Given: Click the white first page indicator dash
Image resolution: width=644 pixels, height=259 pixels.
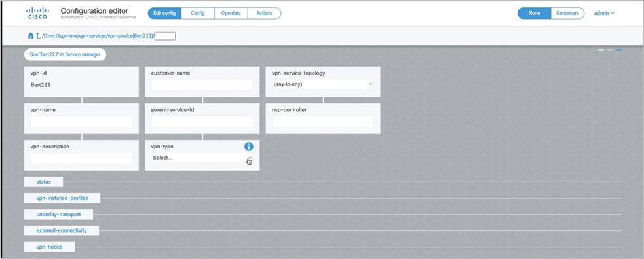Looking at the screenshot, I should [x=601, y=50].
